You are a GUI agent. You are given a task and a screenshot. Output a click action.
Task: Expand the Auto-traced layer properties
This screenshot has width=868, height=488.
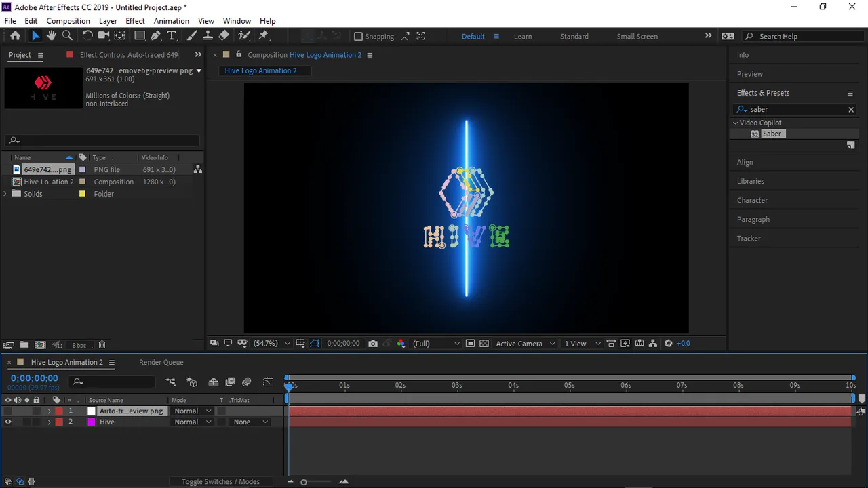click(49, 411)
